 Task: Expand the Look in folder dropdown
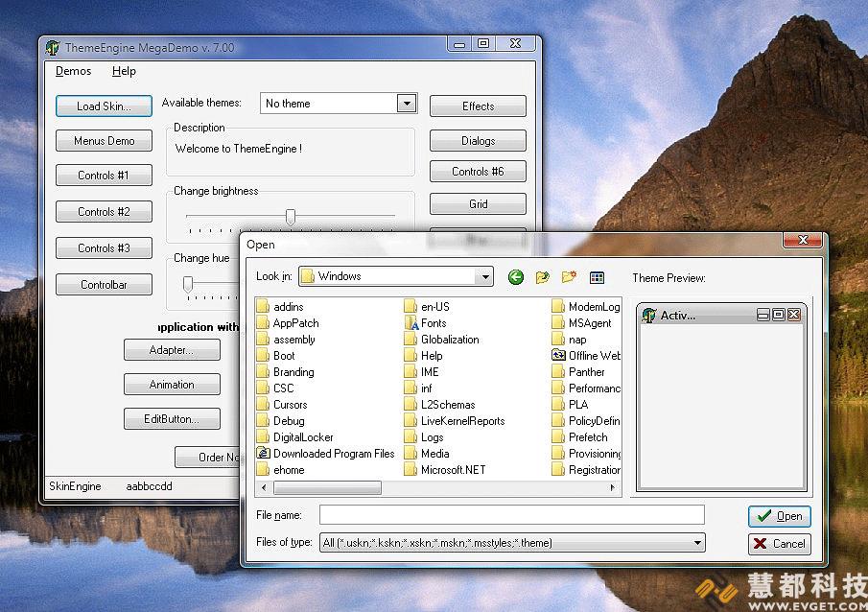point(485,276)
